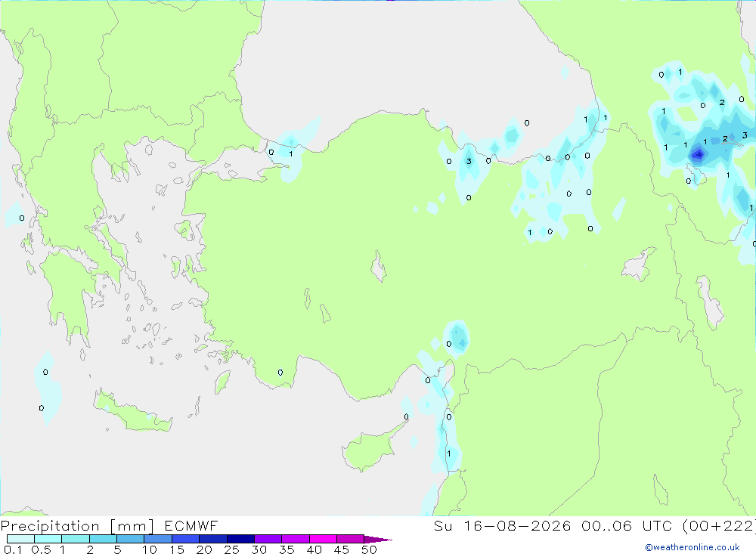
Task: Click the 0.1–0.5 mm lightest cyan legend swatch
Action: coord(20,539)
